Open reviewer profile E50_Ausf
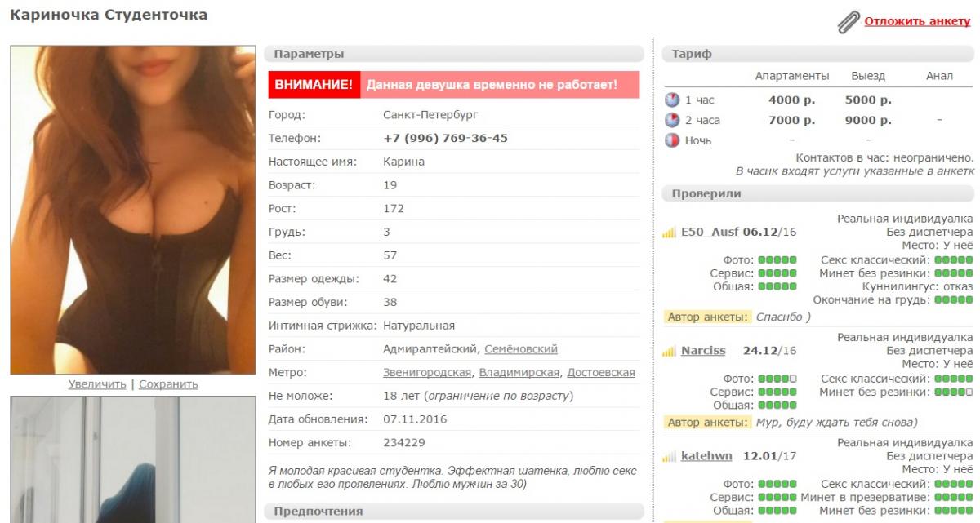Viewport: 980px width, 523px height. [710, 232]
